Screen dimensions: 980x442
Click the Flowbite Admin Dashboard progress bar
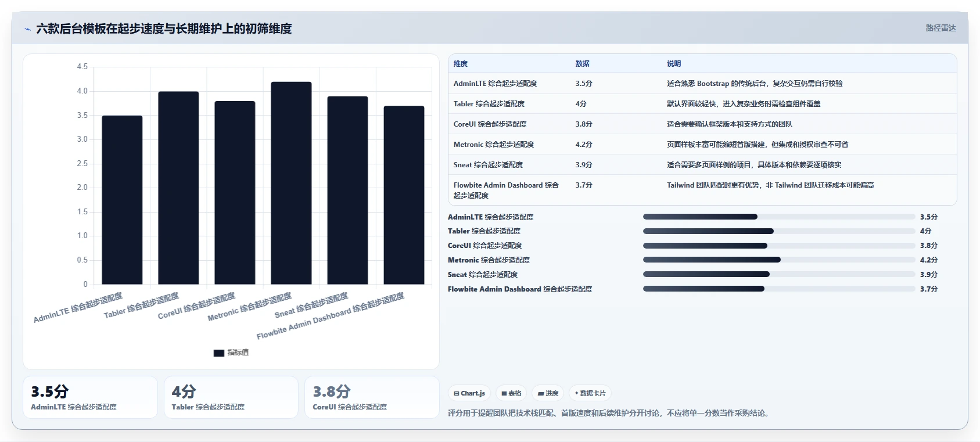point(779,289)
